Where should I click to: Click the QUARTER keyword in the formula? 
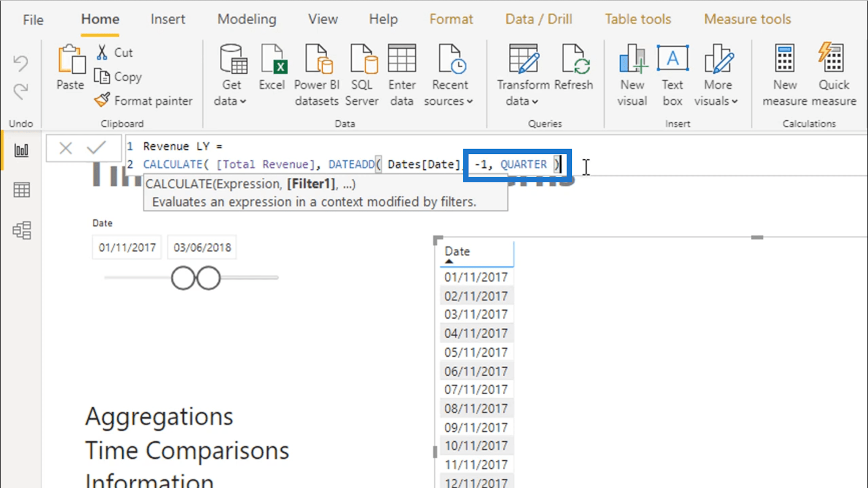click(x=524, y=164)
